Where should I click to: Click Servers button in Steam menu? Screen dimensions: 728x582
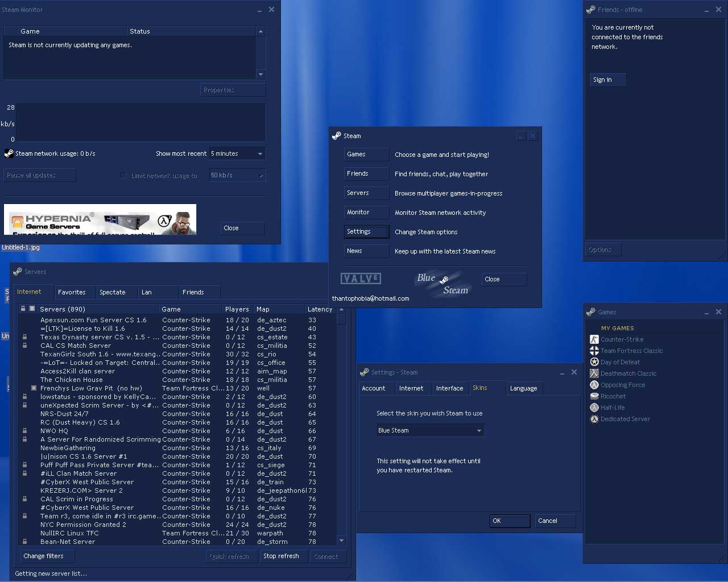click(x=366, y=193)
